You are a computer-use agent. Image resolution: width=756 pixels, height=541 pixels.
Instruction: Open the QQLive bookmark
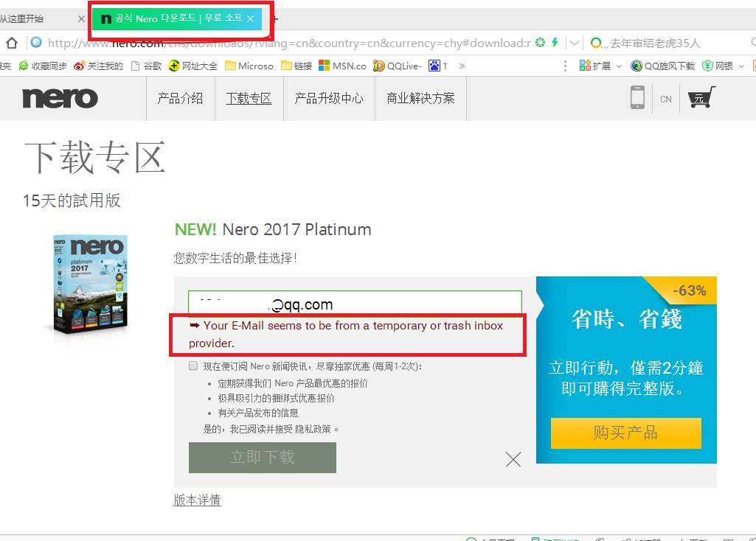pos(398,66)
